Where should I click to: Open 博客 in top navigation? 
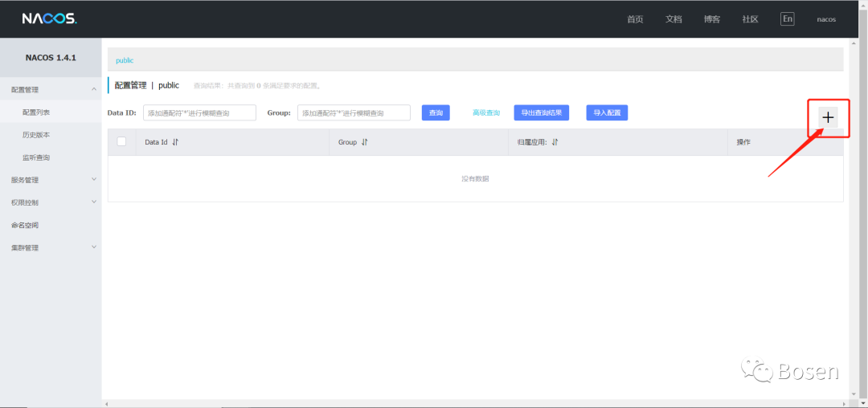(x=712, y=18)
